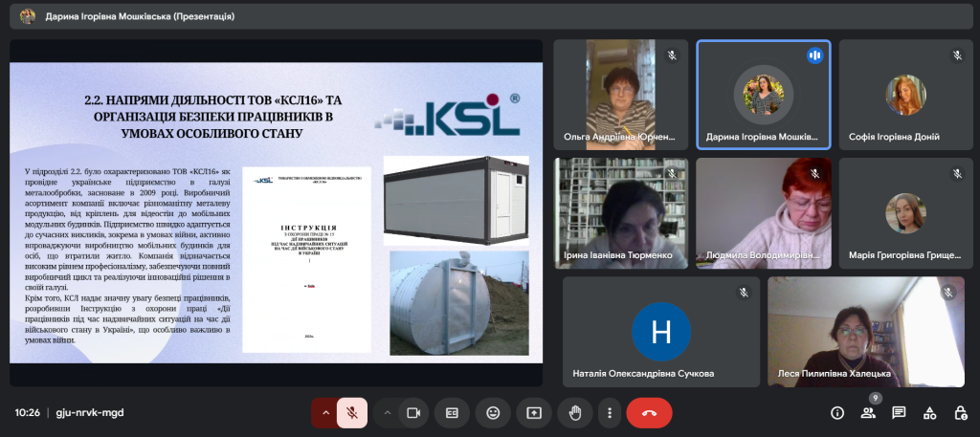The image size is (980, 437).
Task: Select Наталія Олександрівна Сучкова participant tile
Action: (x=660, y=332)
